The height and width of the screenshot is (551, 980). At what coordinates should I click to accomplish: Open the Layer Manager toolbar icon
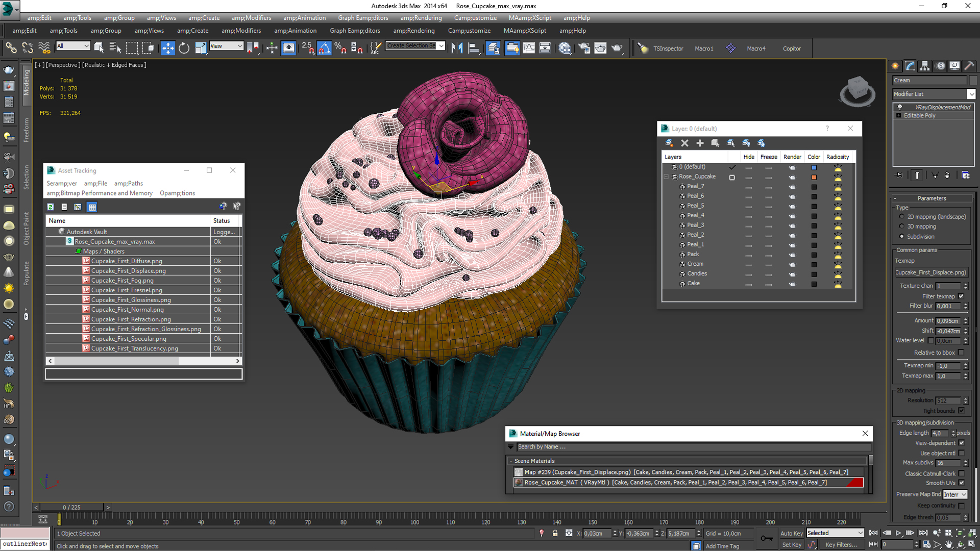click(x=493, y=48)
